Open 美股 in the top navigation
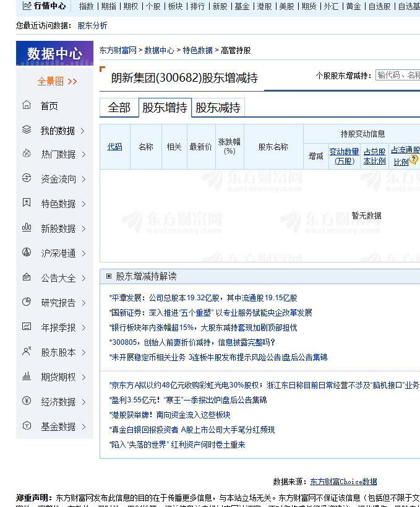 click(286, 6)
